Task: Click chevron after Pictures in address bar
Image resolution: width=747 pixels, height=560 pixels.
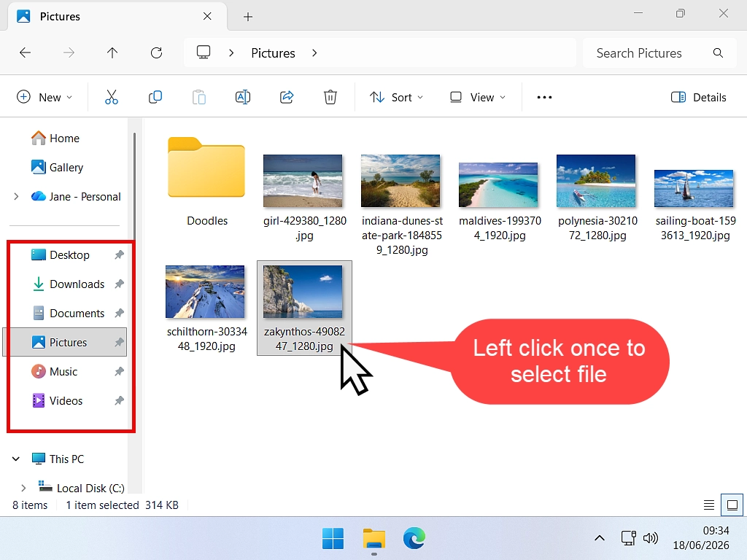Action: [x=314, y=52]
